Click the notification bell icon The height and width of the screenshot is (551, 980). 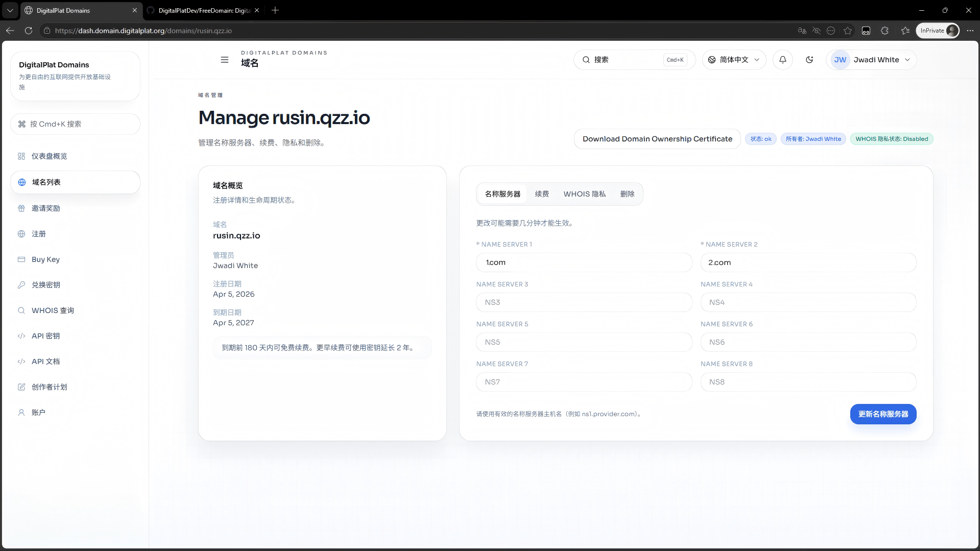pyautogui.click(x=782, y=60)
